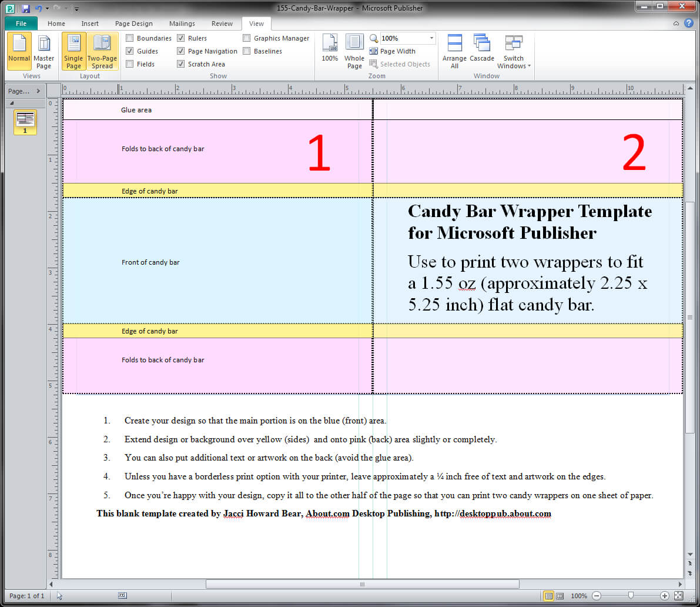Choose Single Page layout
Image resolution: width=700 pixels, height=607 pixels.
pyautogui.click(x=73, y=51)
